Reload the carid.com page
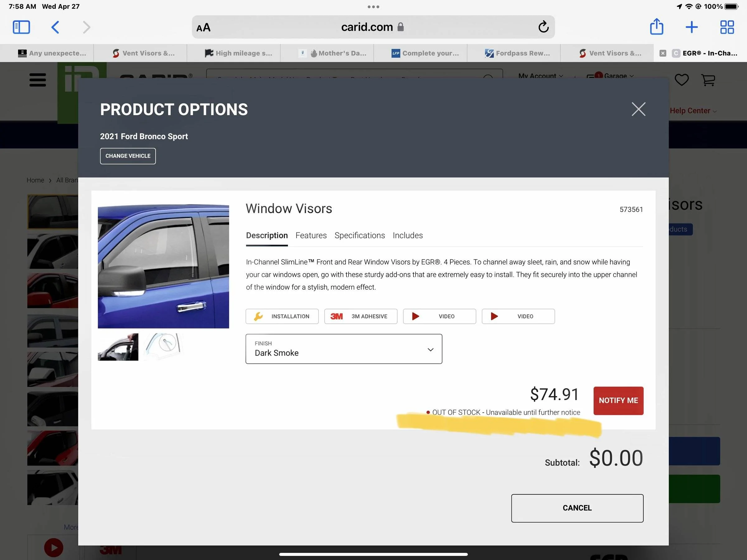The height and width of the screenshot is (560, 747). [543, 27]
